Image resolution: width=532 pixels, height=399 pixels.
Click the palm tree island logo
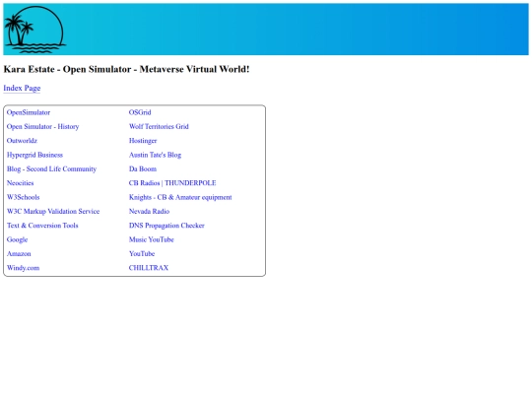tap(34, 30)
